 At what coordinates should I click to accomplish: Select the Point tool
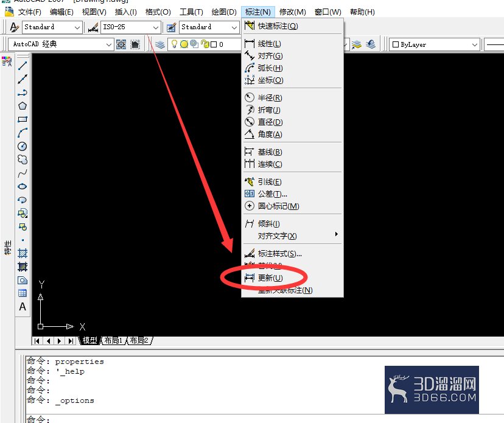click(x=23, y=240)
